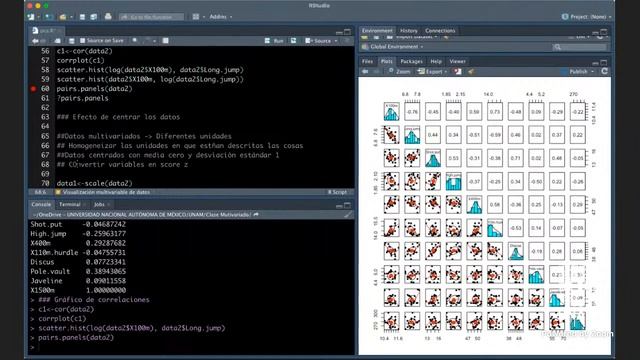Viewport: 640px width, 360px height.
Task: Open the Addins dropdown
Action: pos(220,17)
